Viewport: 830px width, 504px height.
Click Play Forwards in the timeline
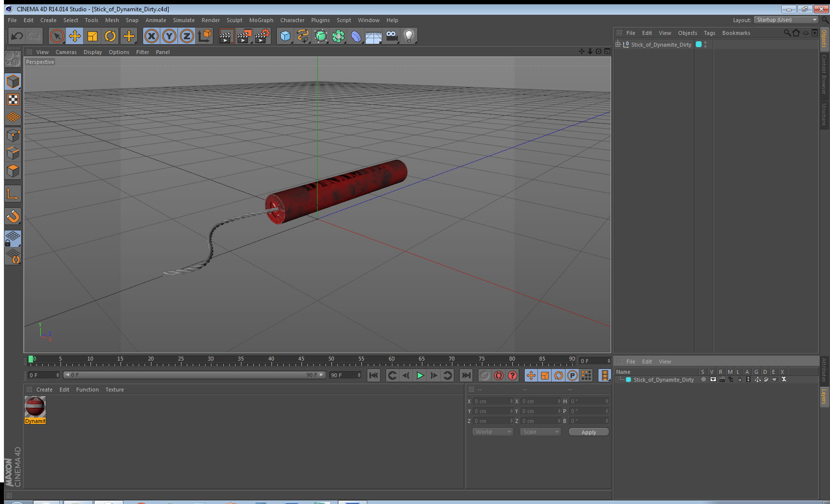click(420, 375)
